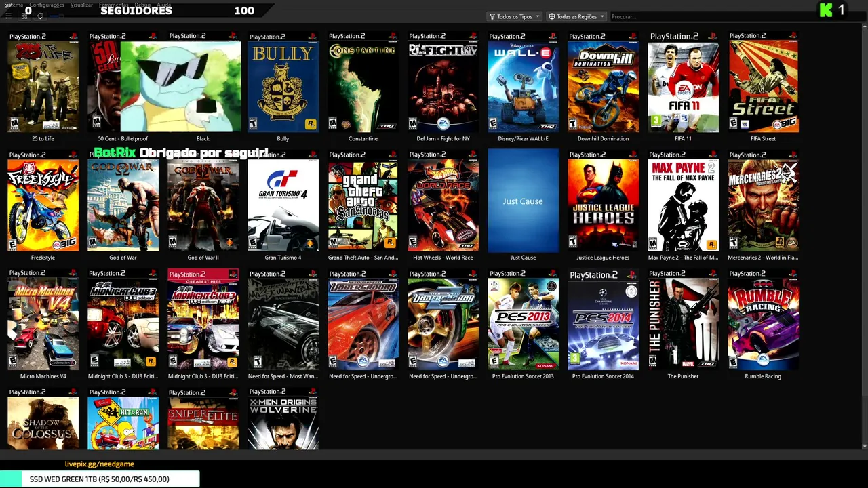Select the PES 2014 cover
The height and width of the screenshot is (488, 868).
(603, 319)
